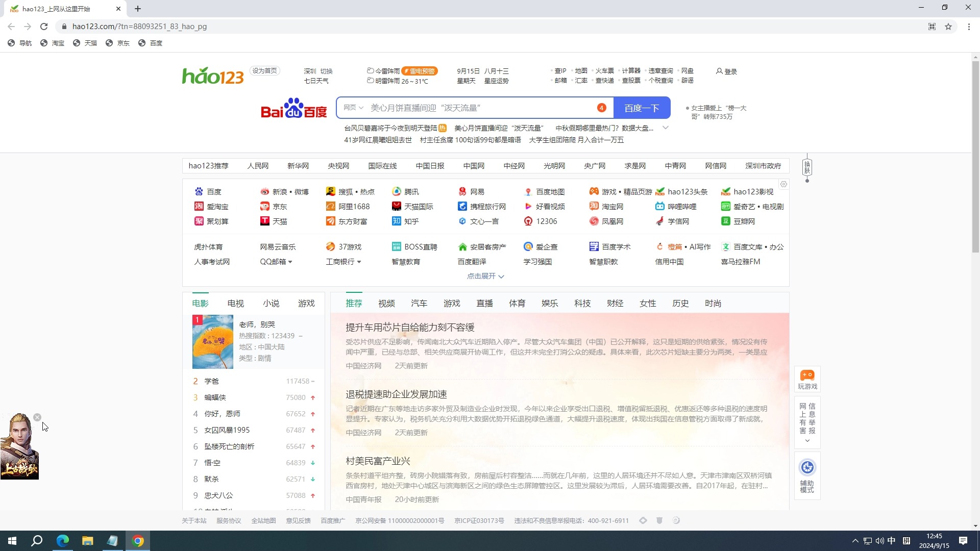Select the 体育 news tab
Screen dimensions: 980x551
tap(517, 304)
